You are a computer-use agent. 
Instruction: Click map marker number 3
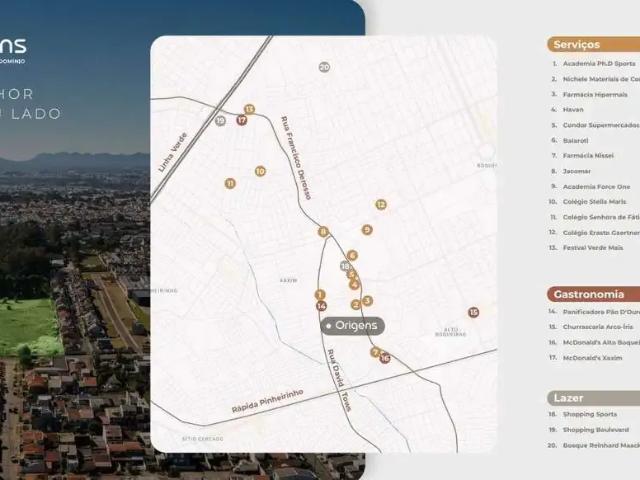coord(367,301)
